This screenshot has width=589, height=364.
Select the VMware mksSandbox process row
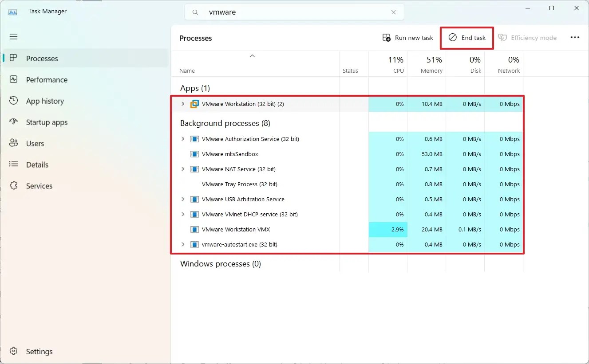[230, 154]
